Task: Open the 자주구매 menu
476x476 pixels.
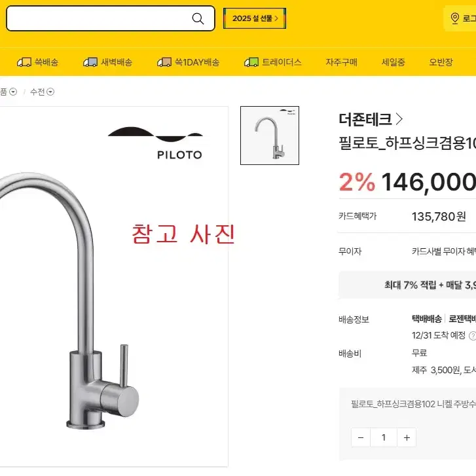Action: (x=342, y=62)
